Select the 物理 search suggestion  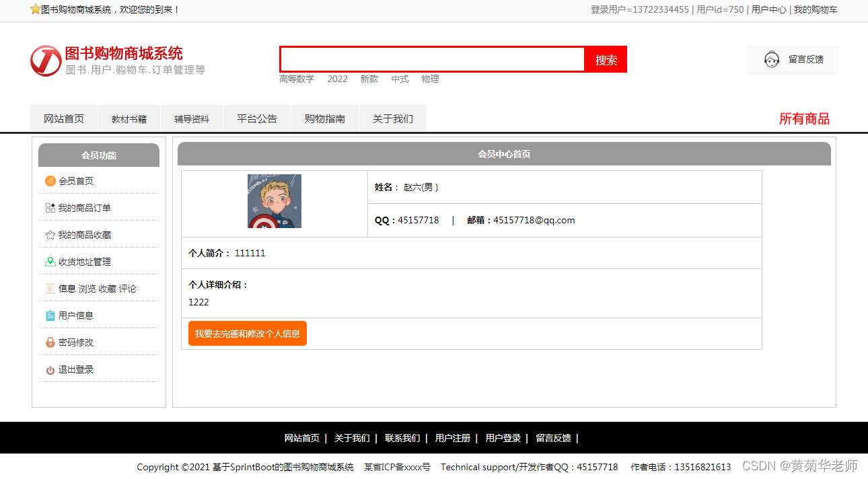431,79
